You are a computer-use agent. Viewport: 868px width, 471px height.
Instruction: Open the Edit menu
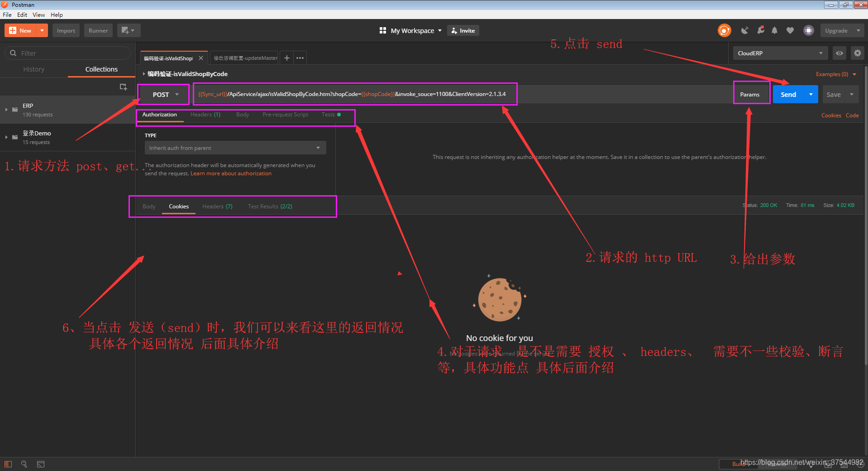pyautogui.click(x=22, y=14)
